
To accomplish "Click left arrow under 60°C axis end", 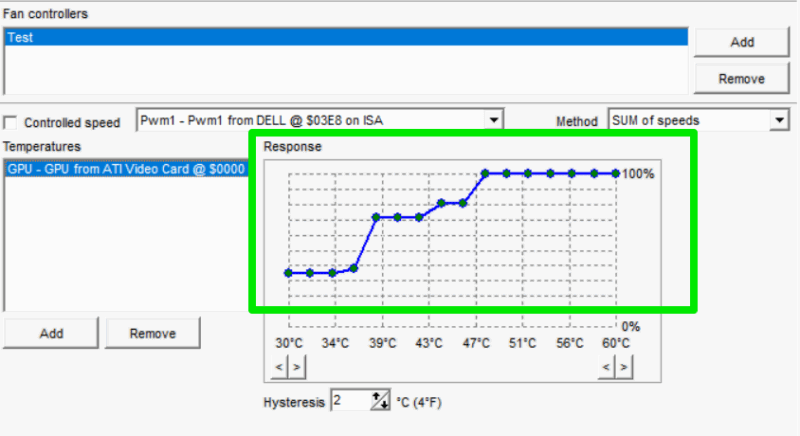I will tap(606, 367).
